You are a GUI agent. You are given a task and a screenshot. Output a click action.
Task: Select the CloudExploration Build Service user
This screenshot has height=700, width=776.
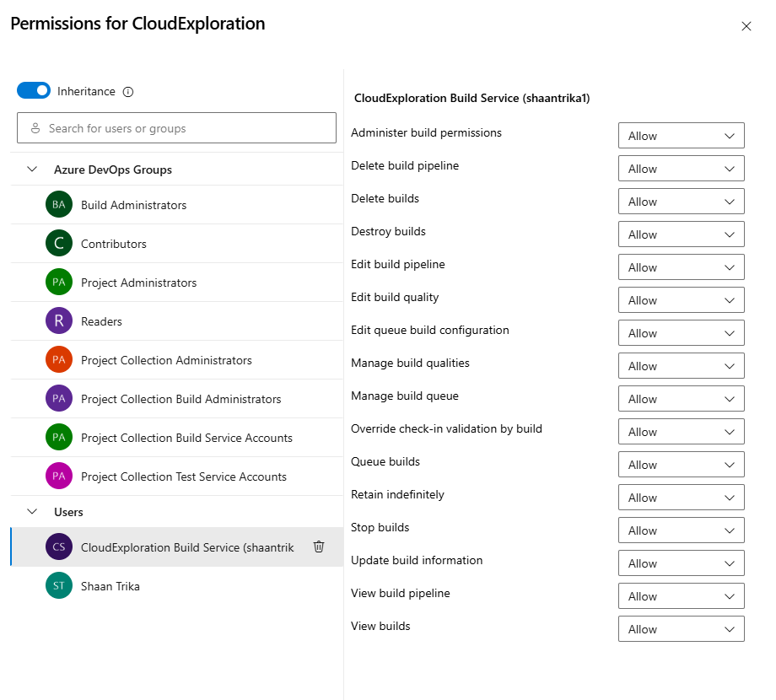point(177,547)
